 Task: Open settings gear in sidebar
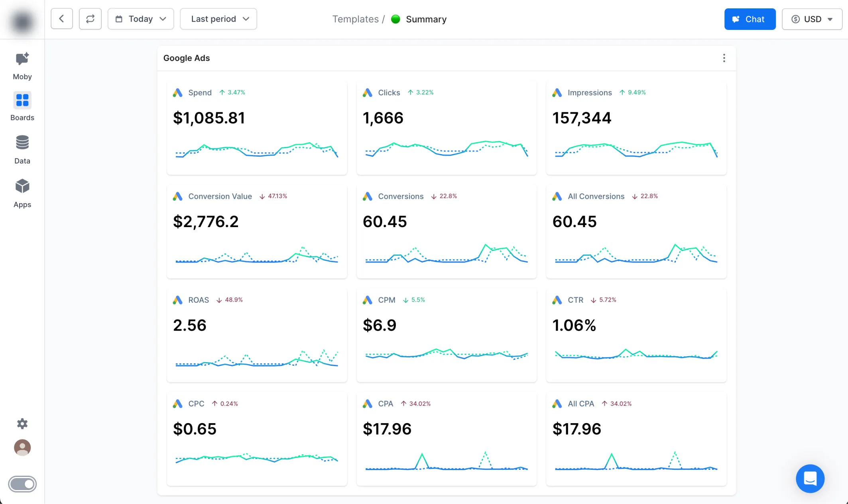(22, 424)
